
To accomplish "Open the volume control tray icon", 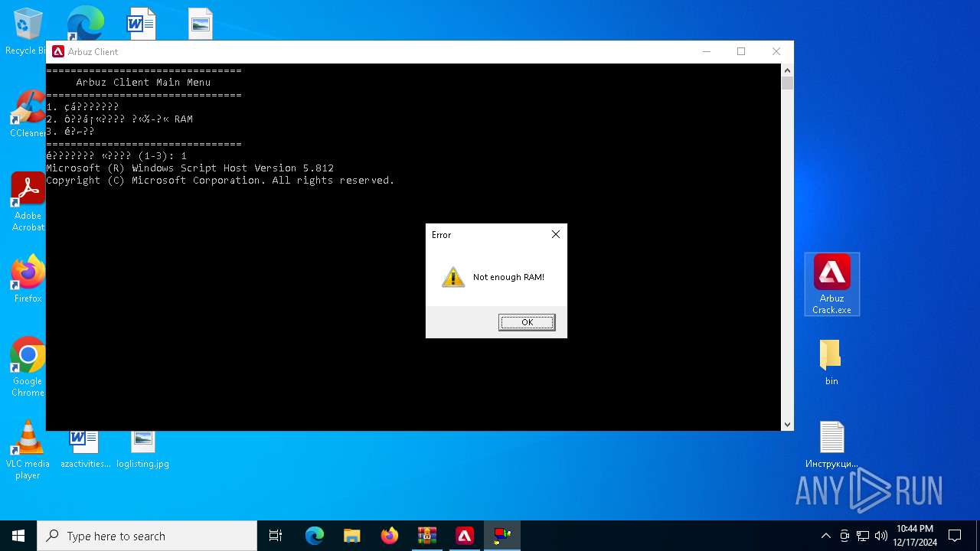I will tap(881, 536).
